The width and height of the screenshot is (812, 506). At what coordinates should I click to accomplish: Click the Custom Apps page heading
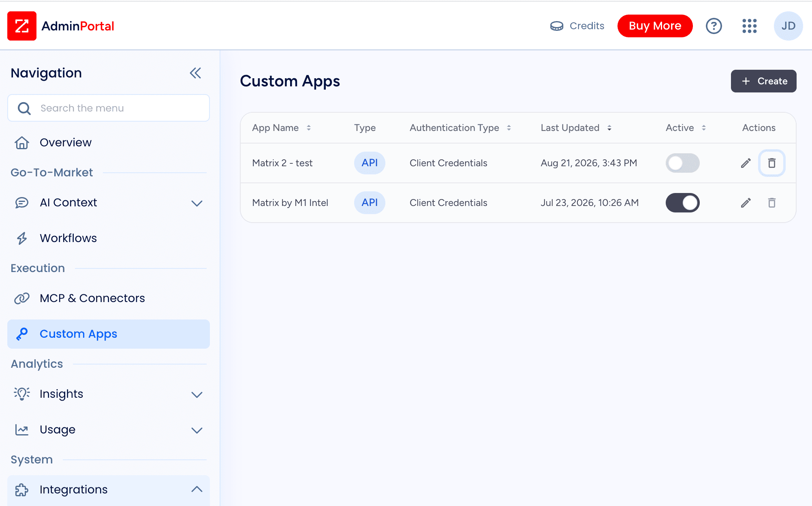coord(290,81)
